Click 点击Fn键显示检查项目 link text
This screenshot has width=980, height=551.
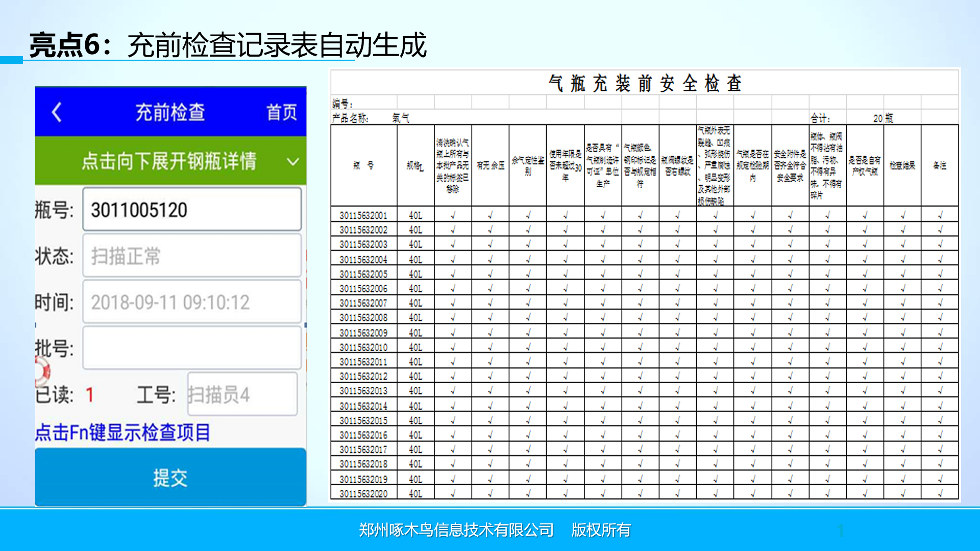(122, 433)
